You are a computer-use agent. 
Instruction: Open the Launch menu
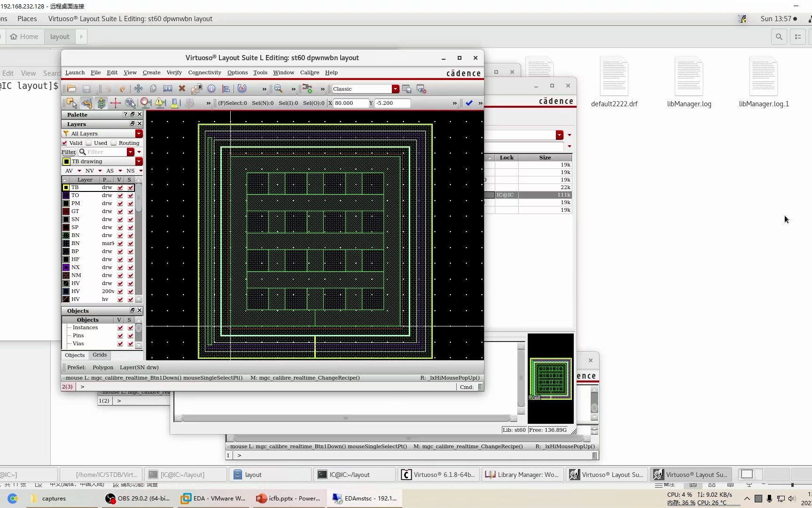[x=75, y=72]
